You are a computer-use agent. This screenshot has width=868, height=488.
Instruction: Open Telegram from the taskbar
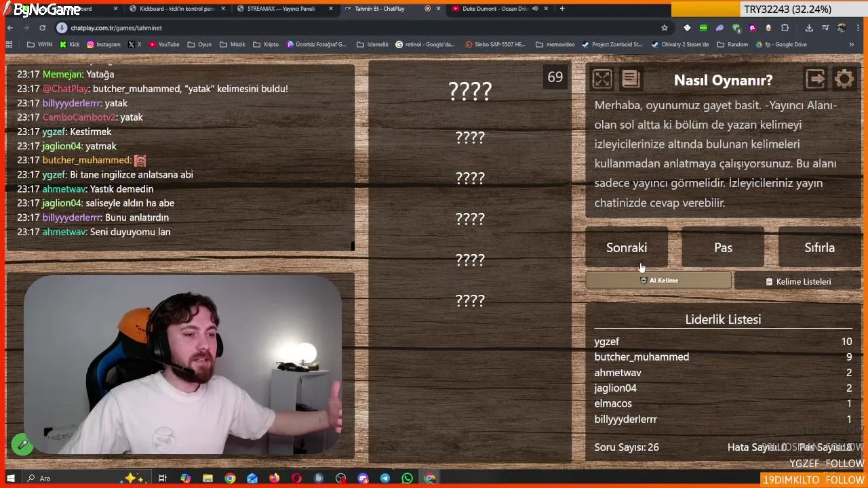click(x=384, y=479)
